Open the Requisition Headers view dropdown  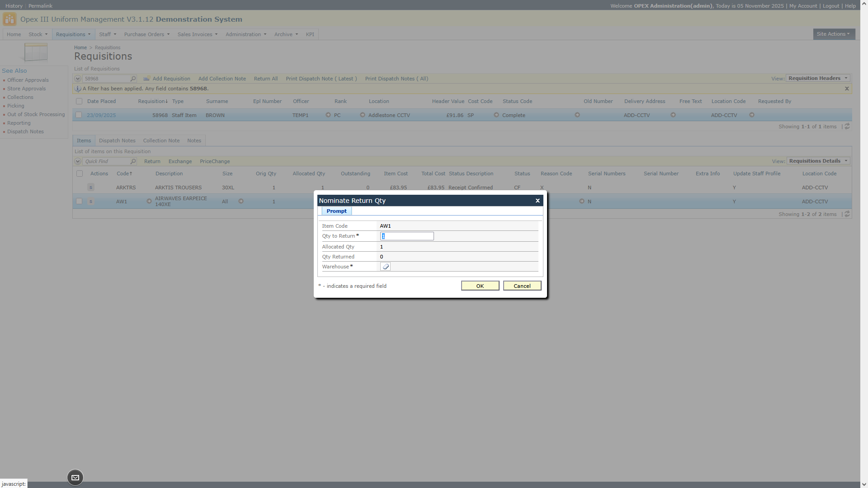[818, 78]
